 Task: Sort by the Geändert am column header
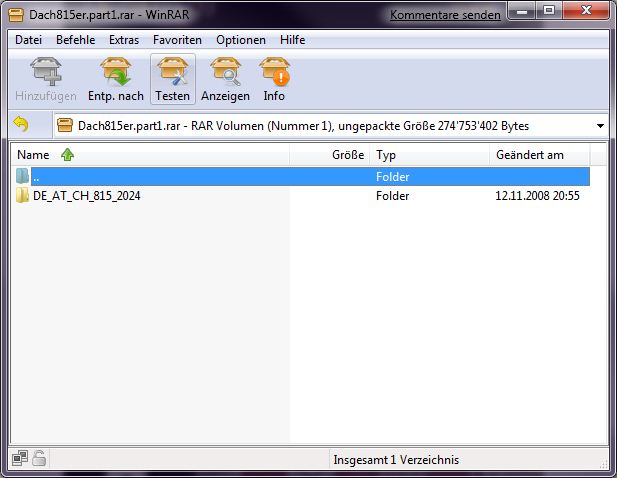(x=539, y=155)
